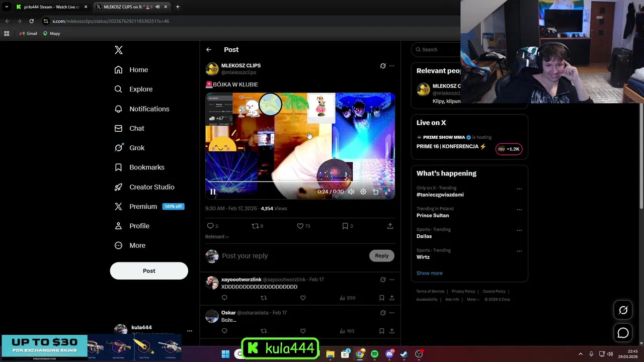The height and width of the screenshot is (362, 644).
Task: Open Premium in the sidebar
Action: [x=149, y=207]
